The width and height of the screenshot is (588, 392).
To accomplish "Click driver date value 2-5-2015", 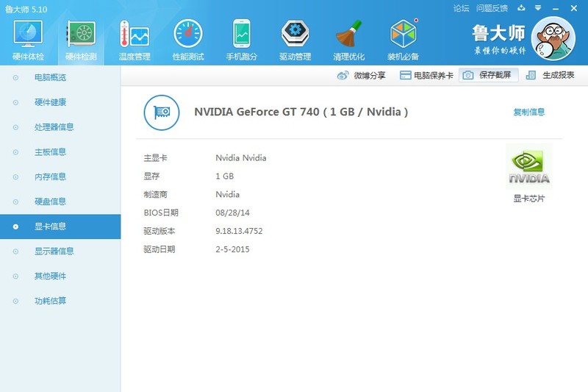I will point(232,249).
